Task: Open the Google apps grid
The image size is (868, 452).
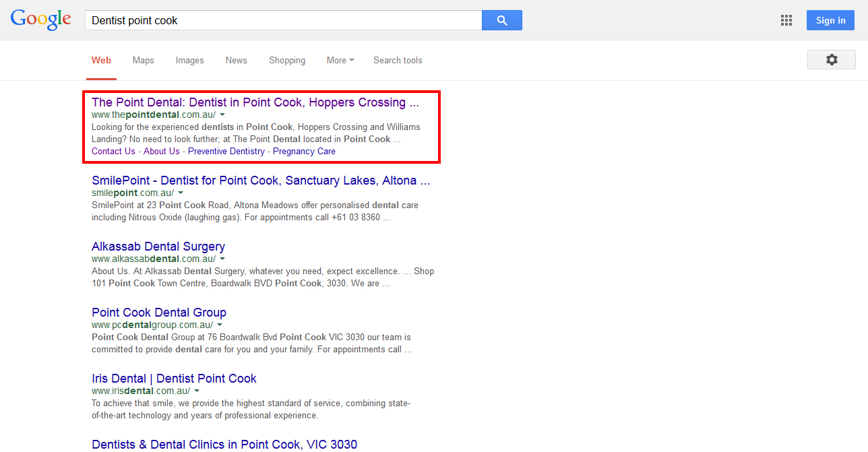Action: pyautogui.click(x=786, y=20)
